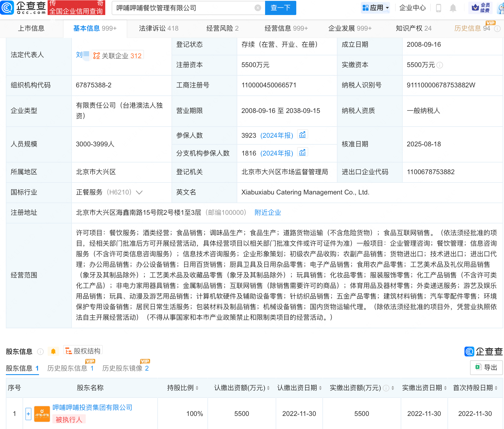This screenshot has width=504, height=429.
Task: Switch to the 法律诉讼 tab
Action: click(x=158, y=28)
